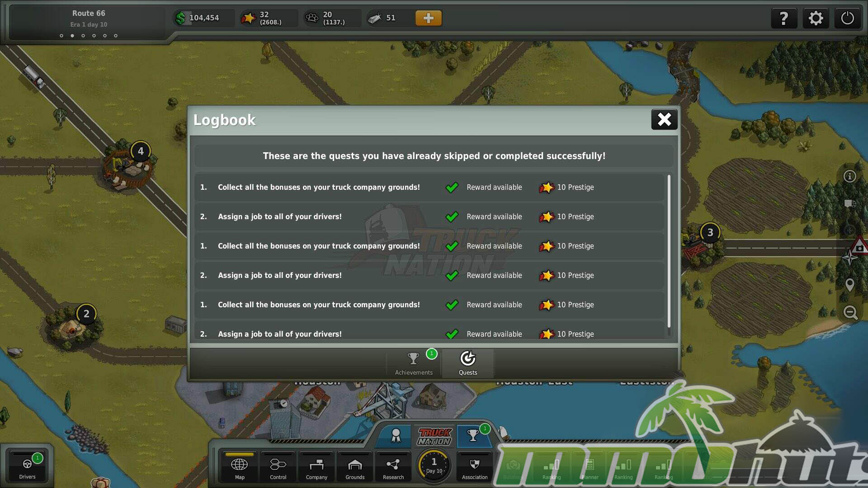This screenshot has height=488, width=868.
Task: Select the second page dot indicator
Action: tap(72, 36)
